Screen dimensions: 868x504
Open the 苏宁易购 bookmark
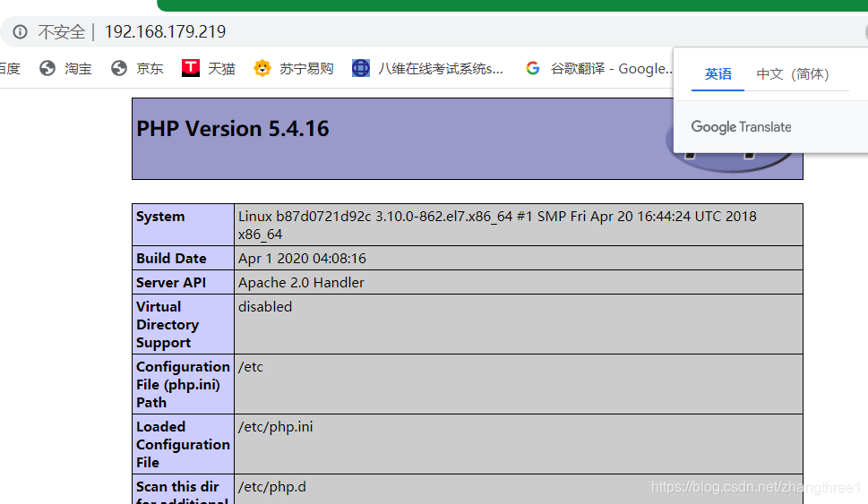pos(294,69)
